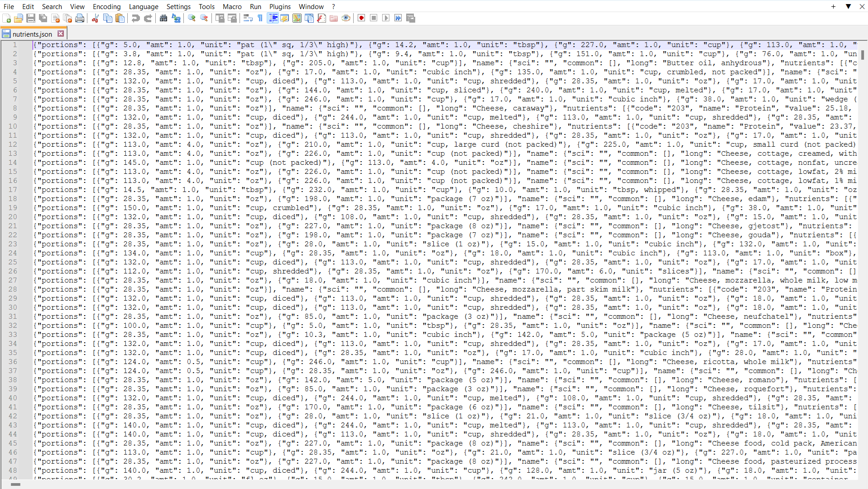868x489 pixels.
Task: Open the Encoding menu
Action: [x=106, y=6]
